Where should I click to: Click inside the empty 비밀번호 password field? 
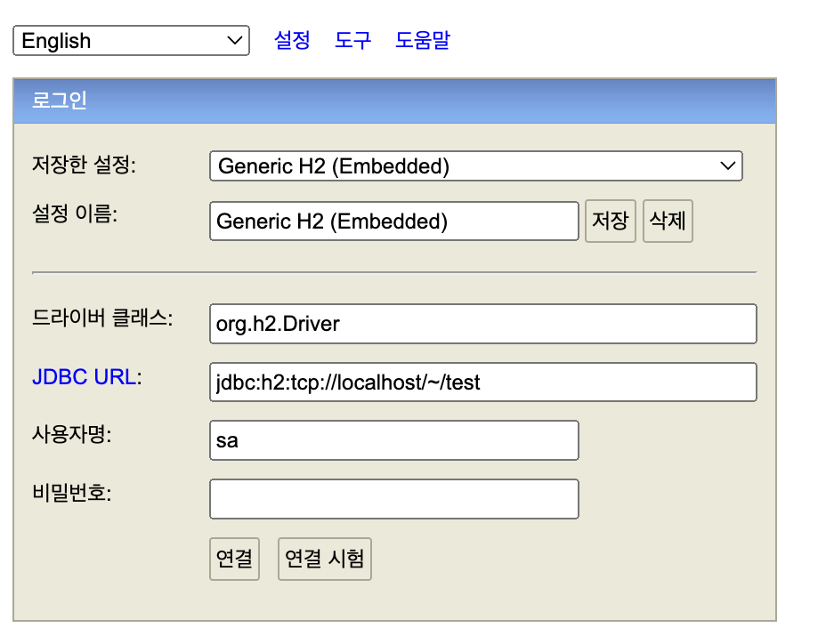(393, 499)
